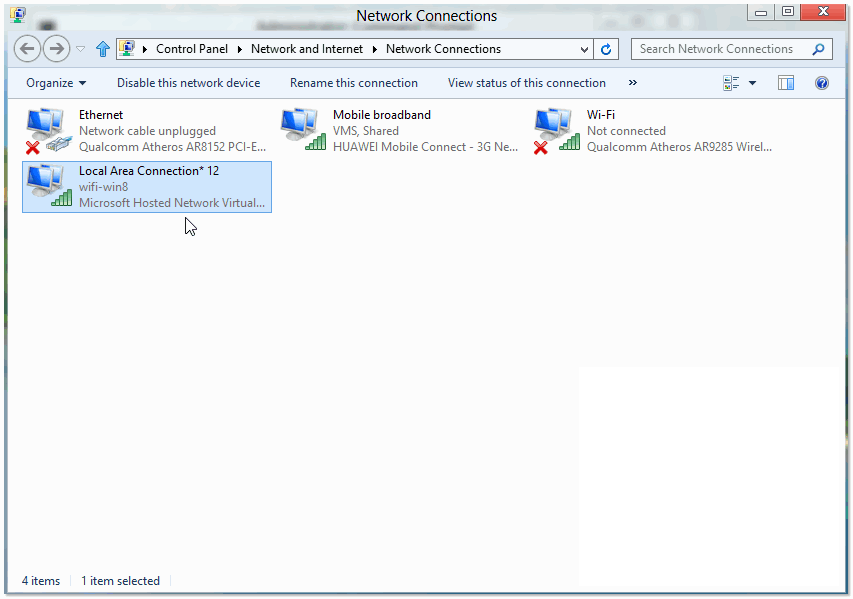Screen dimensions: 853x599
Task: Refresh the Network Connections list
Action: pyautogui.click(x=607, y=49)
